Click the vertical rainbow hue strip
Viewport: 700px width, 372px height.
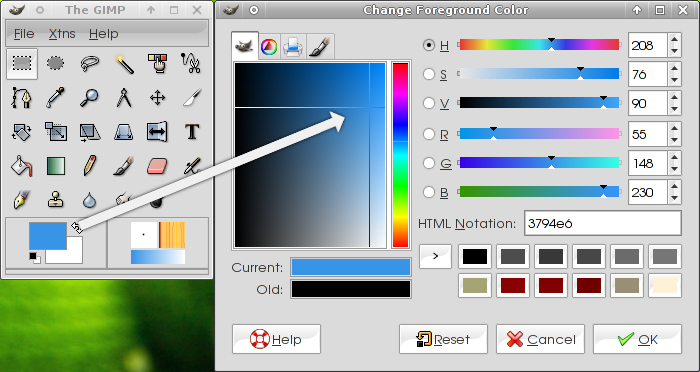point(400,155)
